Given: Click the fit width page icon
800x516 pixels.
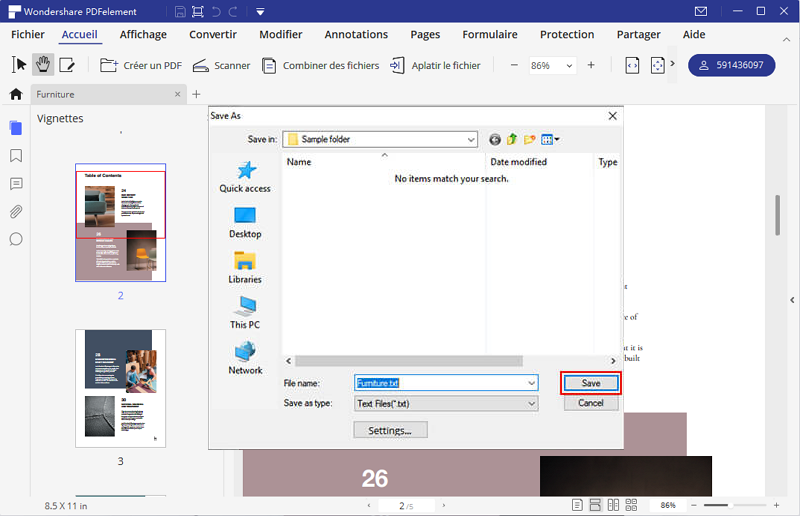Looking at the screenshot, I should [632, 65].
